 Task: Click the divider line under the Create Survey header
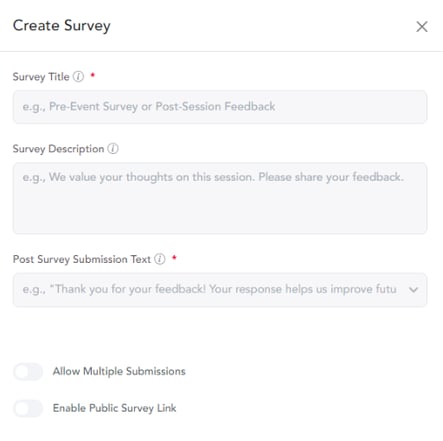pos(221,51)
